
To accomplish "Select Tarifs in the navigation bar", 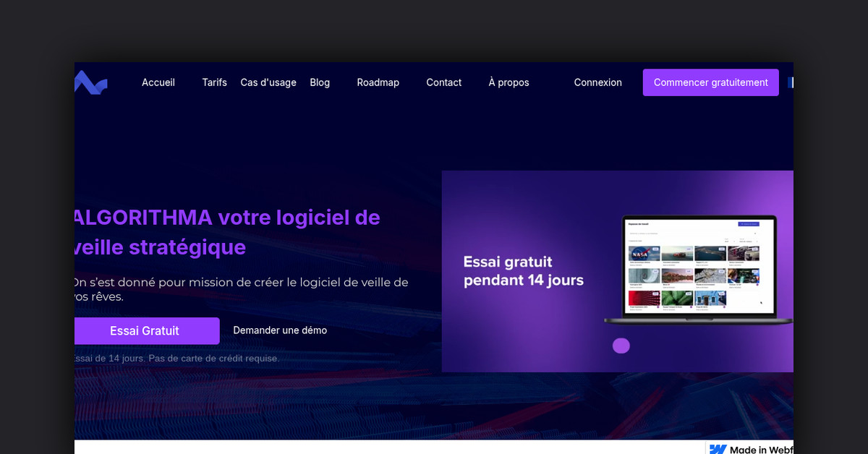I will (x=214, y=82).
